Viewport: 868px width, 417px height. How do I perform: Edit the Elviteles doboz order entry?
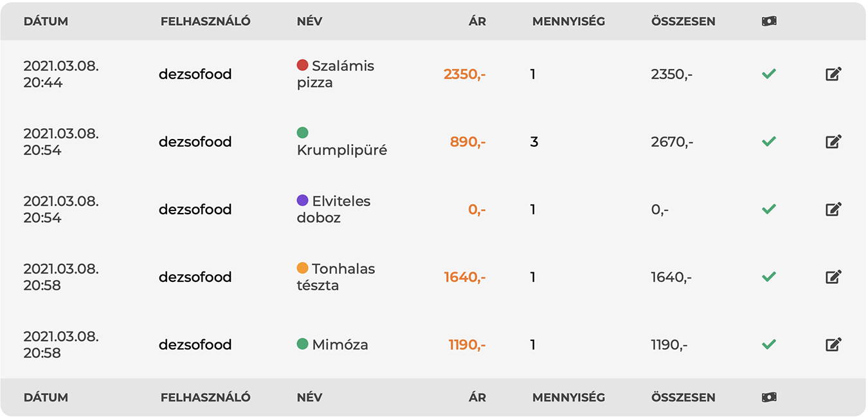point(833,209)
